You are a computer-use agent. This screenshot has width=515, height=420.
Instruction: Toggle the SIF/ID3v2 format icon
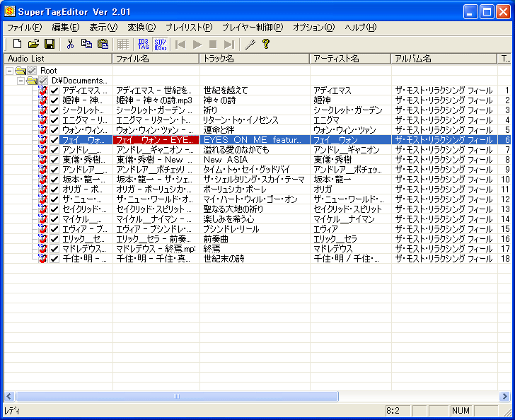[161, 44]
